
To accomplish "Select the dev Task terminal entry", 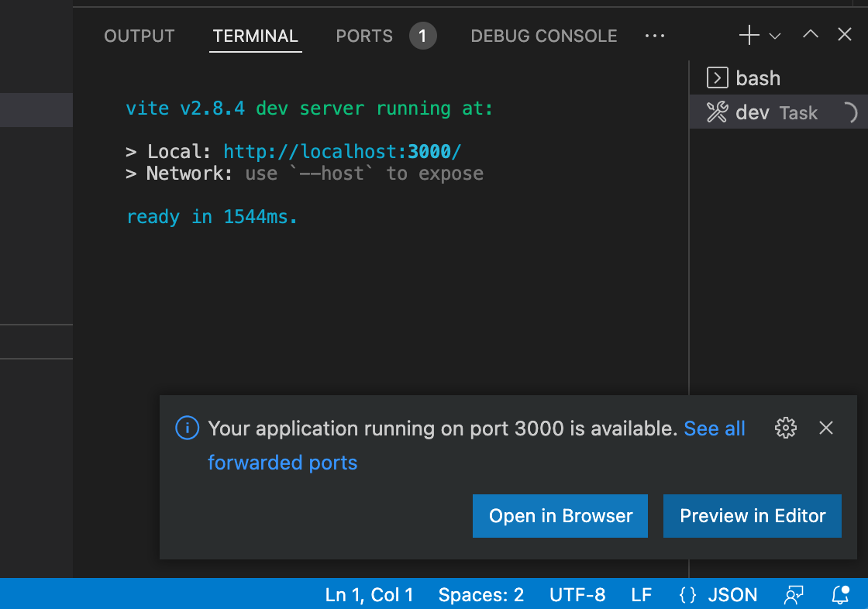I will point(778,112).
